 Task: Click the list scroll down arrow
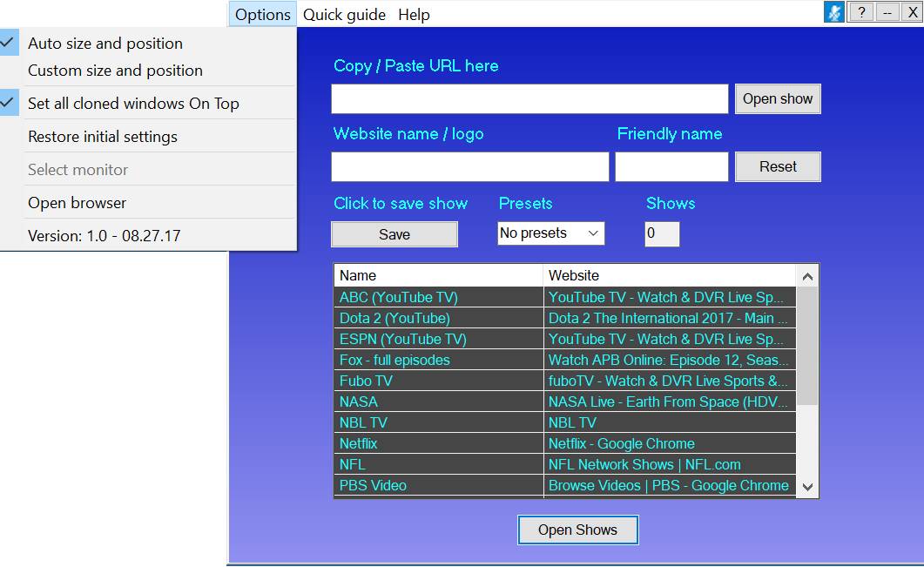pyautogui.click(x=807, y=487)
